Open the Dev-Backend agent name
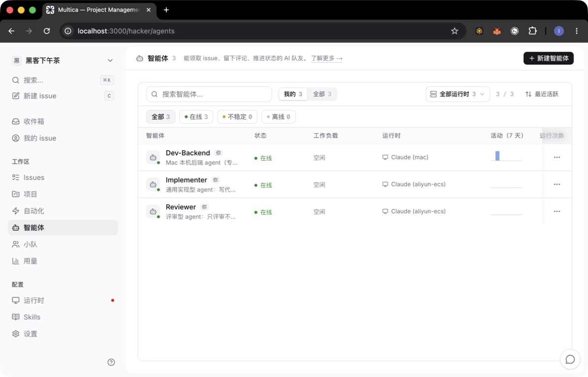588x377 pixels. 188,153
